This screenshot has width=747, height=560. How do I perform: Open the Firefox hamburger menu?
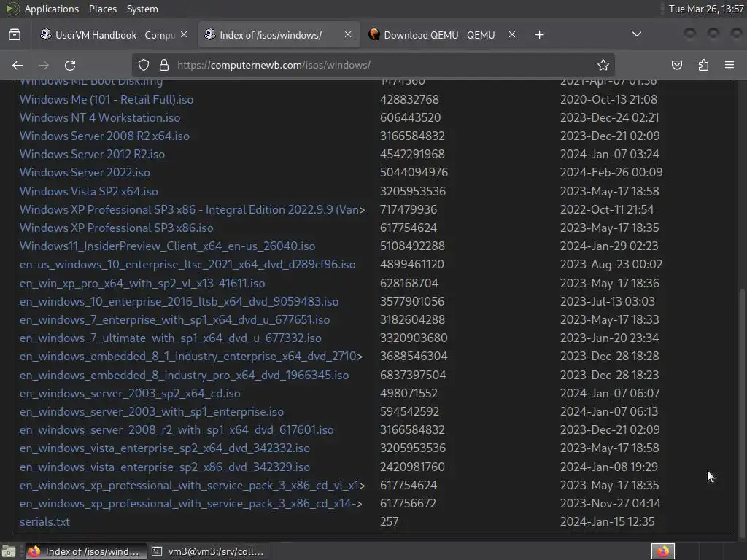click(x=729, y=65)
